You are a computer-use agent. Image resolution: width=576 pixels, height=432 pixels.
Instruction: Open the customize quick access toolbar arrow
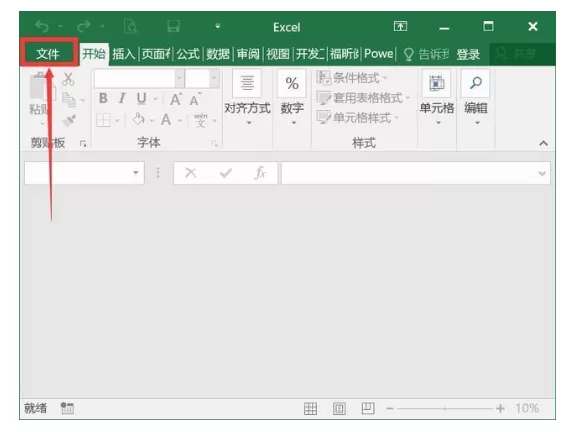coord(217,26)
